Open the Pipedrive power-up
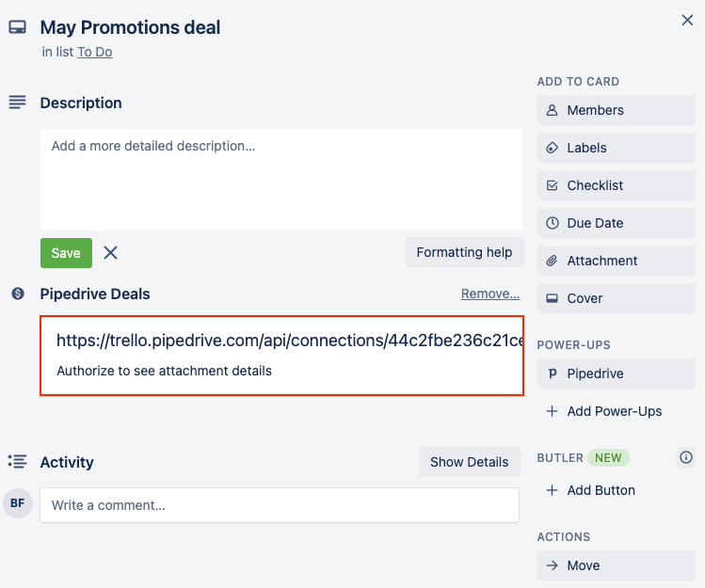Screen dimensions: 705x588 click(x=616, y=373)
